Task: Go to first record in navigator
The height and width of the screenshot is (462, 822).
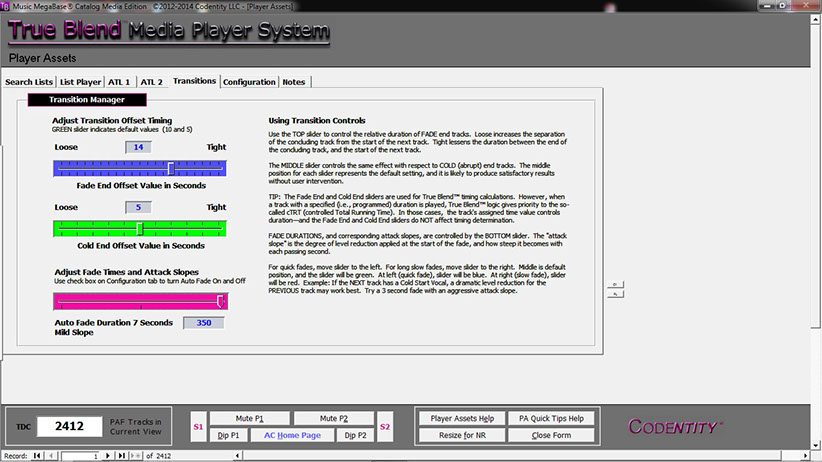Action: [x=37, y=456]
